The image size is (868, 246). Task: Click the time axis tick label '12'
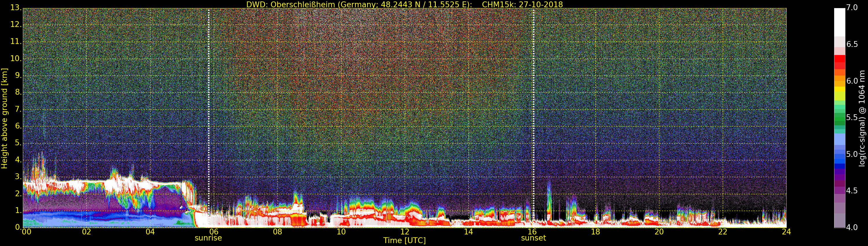405,232
